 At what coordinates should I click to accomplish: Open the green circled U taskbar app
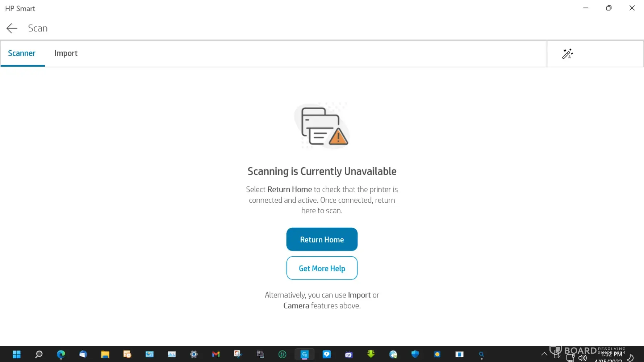pos(282,354)
